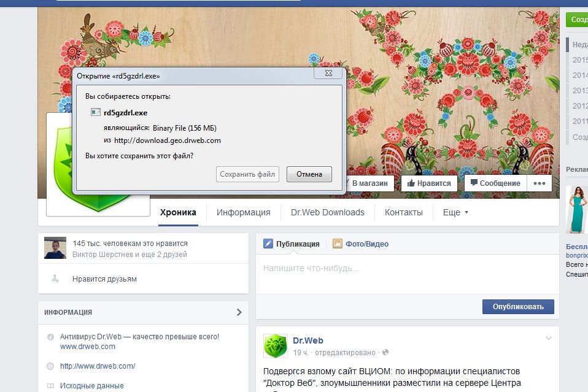
Task: Click the Dr.Web post avatar
Action: (x=276, y=346)
